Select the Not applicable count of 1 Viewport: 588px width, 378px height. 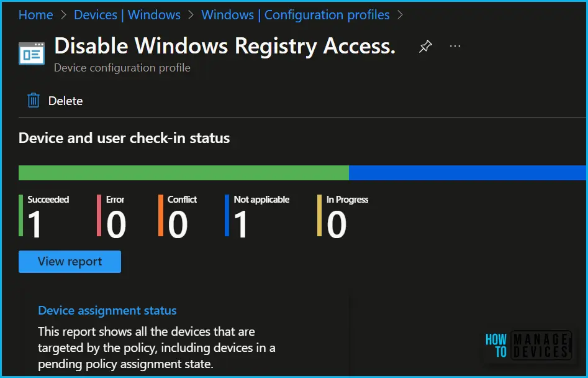pyautogui.click(x=241, y=224)
